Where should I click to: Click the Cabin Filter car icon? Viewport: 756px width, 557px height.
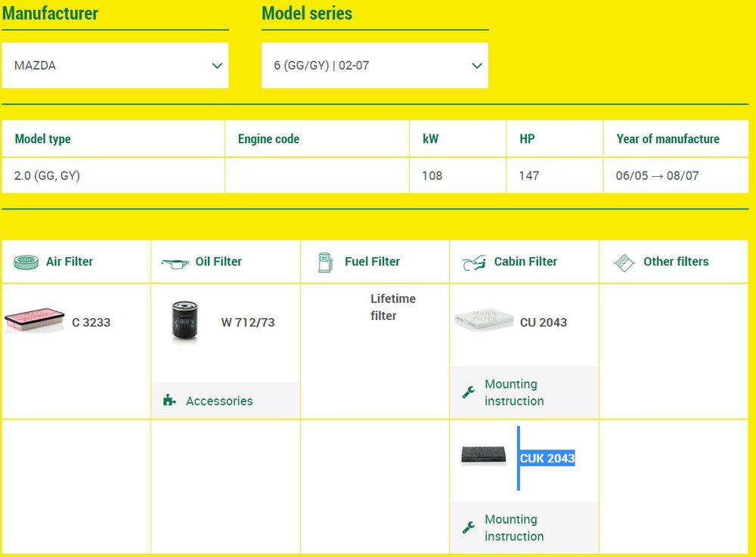point(474,262)
